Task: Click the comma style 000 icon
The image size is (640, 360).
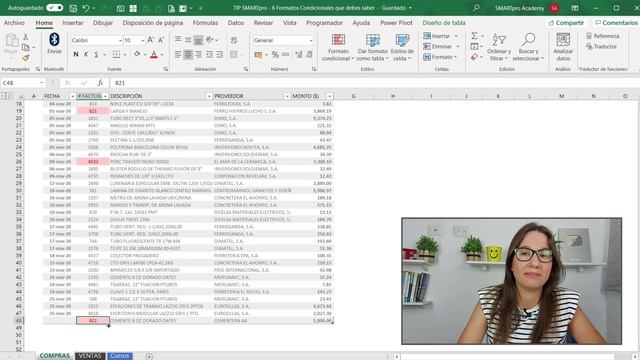Action: pos(285,54)
